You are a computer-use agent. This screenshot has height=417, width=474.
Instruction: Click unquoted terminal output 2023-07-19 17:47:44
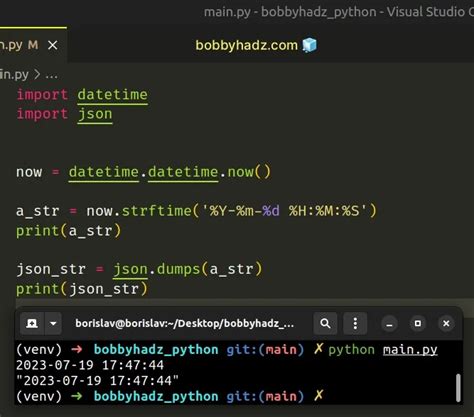[x=90, y=365]
